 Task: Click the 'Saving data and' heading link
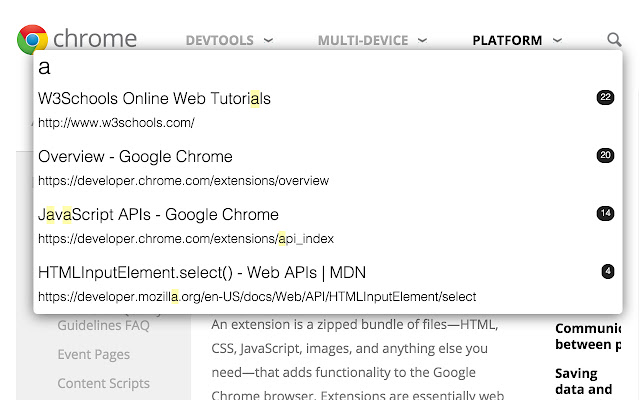pyautogui.click(x=584, y=381)
